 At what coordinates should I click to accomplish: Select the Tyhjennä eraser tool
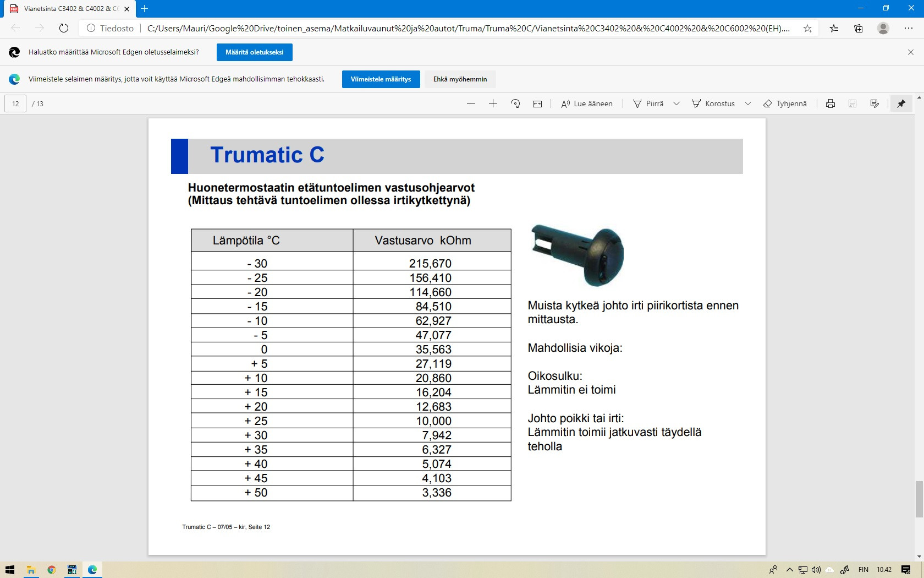coord(785,103)
